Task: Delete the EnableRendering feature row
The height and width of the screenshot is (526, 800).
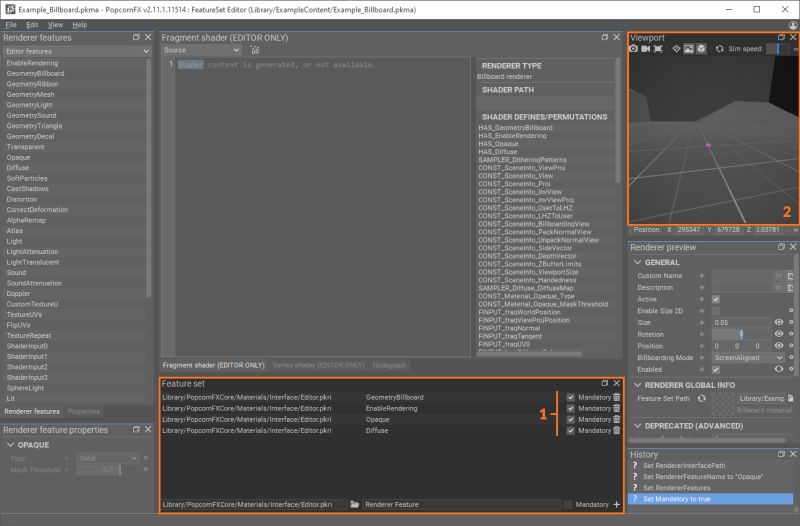Action: [616, 408]
